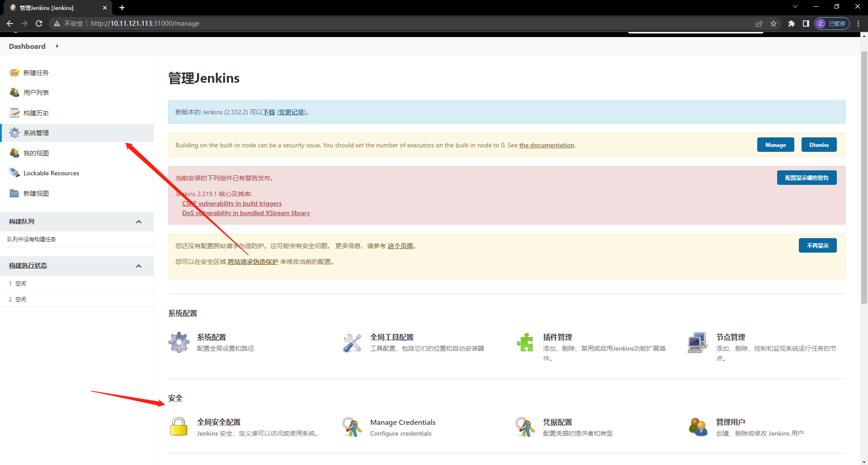Screen dimensions: 868x465
Task: Open 'the documentation' link
Action: (x=547, y=145)
